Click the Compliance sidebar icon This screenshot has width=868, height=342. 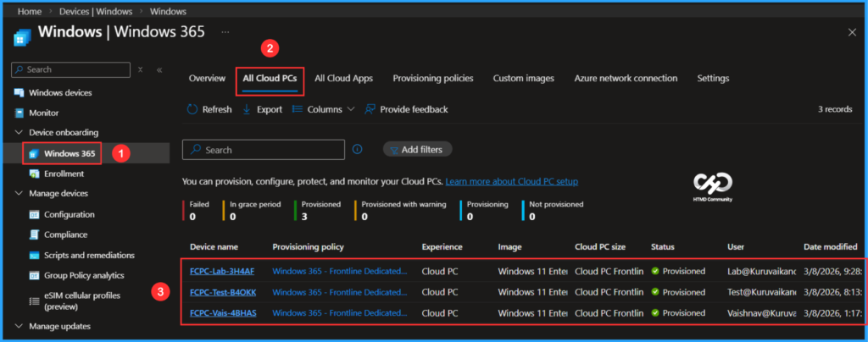[34, 234]
